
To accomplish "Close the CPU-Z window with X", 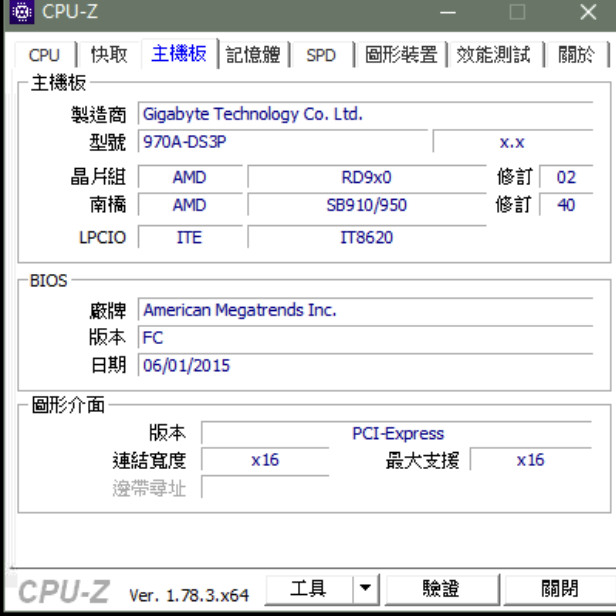I will click(x=588, y=12).
